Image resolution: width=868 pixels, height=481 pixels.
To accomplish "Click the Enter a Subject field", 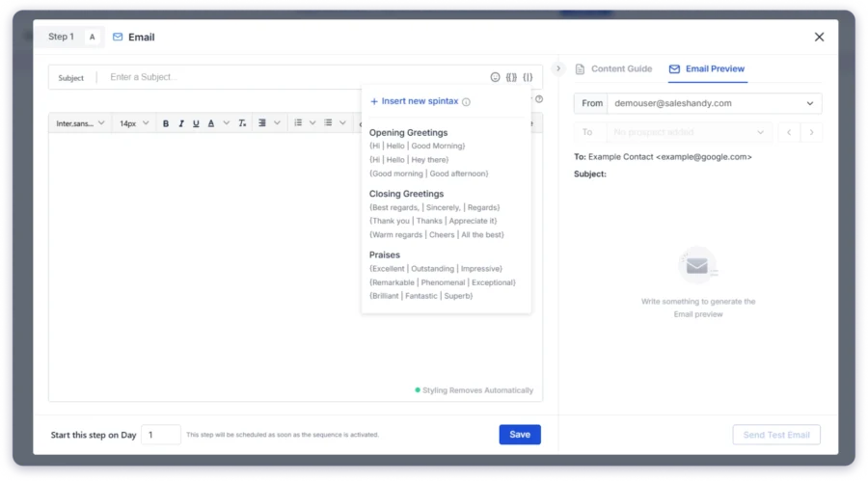I will point(289,77).
